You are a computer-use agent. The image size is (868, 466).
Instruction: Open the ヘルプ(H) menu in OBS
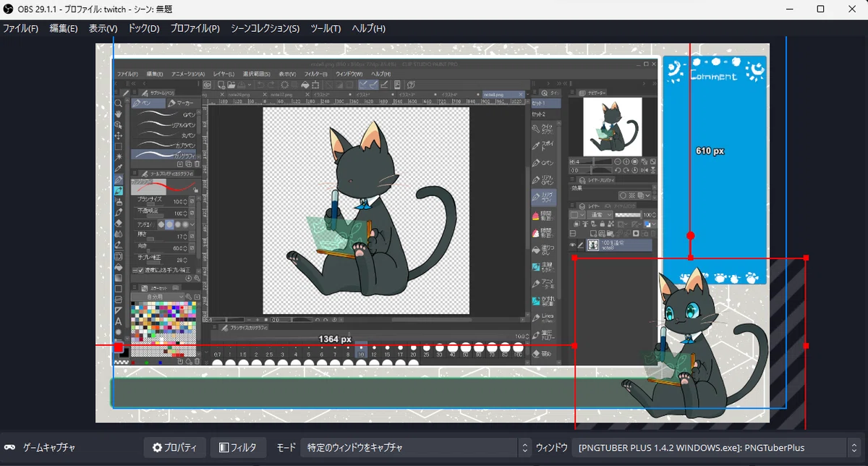[x=368, y=29]
